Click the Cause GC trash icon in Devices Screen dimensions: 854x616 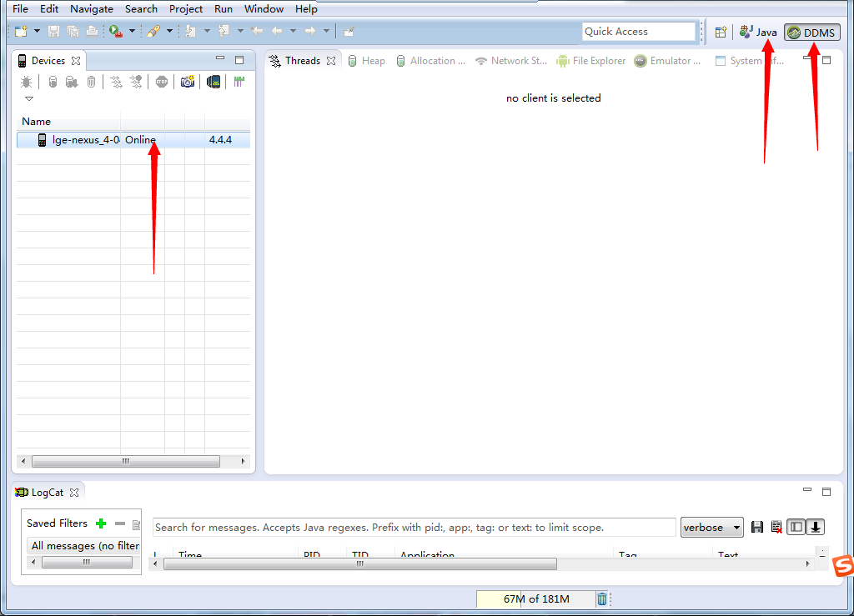92,82
